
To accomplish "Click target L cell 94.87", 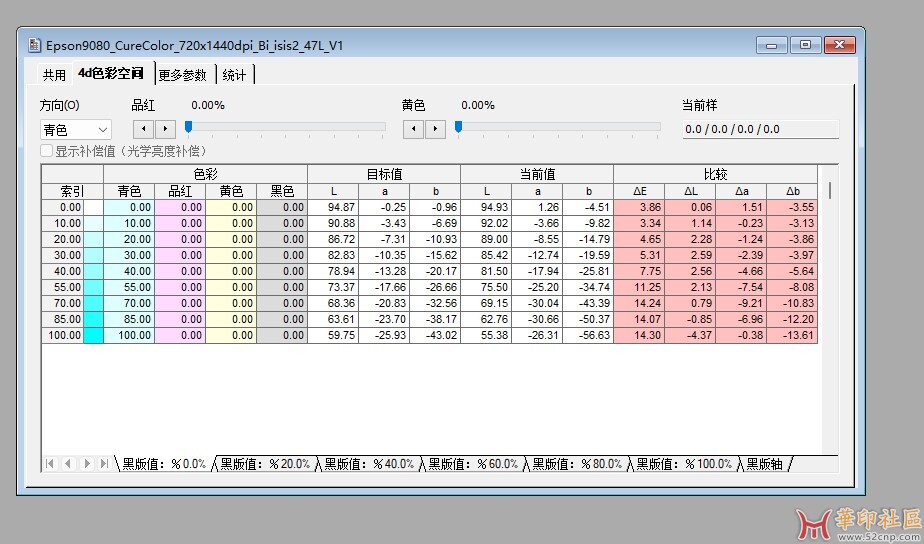I will click(x=334, y=207).
